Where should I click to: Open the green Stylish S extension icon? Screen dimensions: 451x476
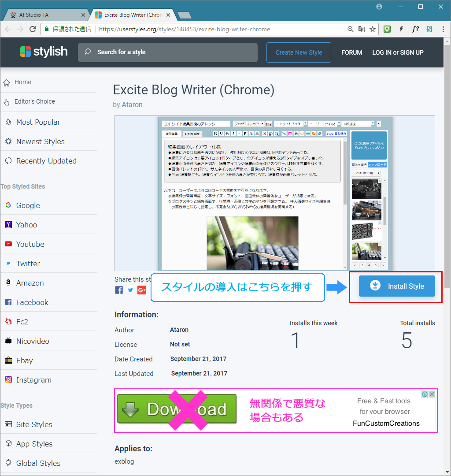pos(429,29)
